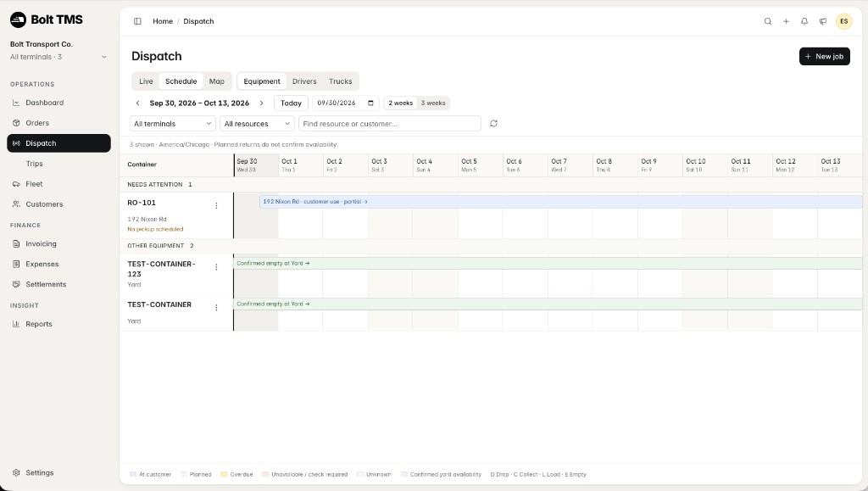Select the Equipment tab
The height and width of the screenshot is (491, 868).
[262, 81]
